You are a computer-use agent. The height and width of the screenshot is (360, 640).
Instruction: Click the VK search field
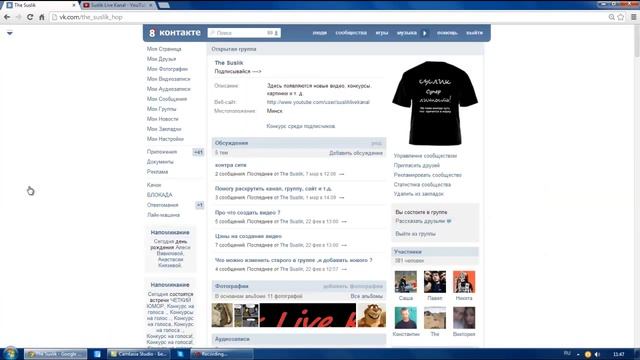(244, 33)
